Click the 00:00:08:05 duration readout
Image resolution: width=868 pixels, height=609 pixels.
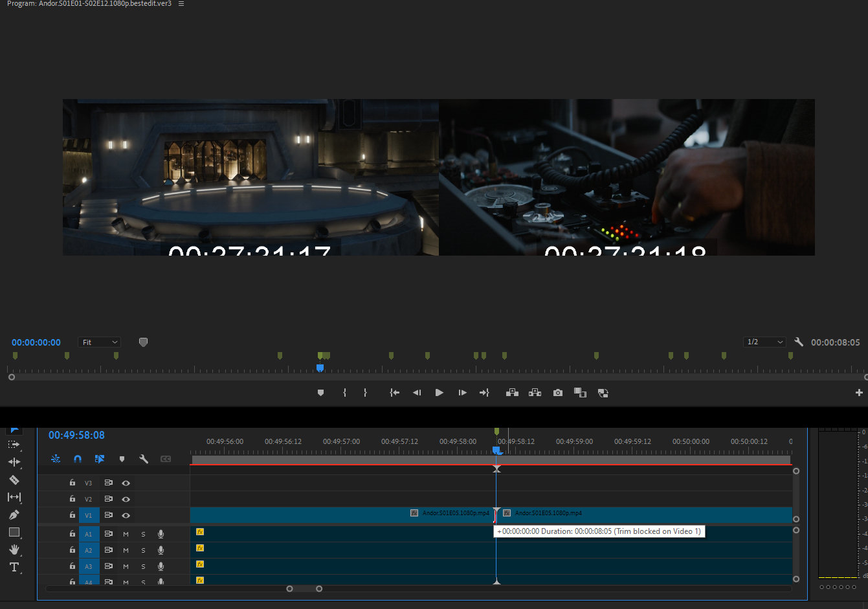click(x=836, y=342)
